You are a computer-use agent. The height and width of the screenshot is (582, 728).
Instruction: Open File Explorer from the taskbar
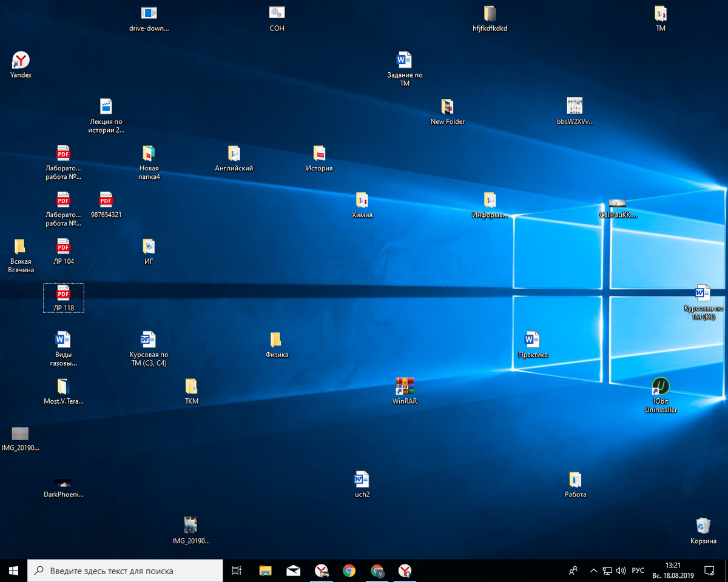click(x=265, y=570)
